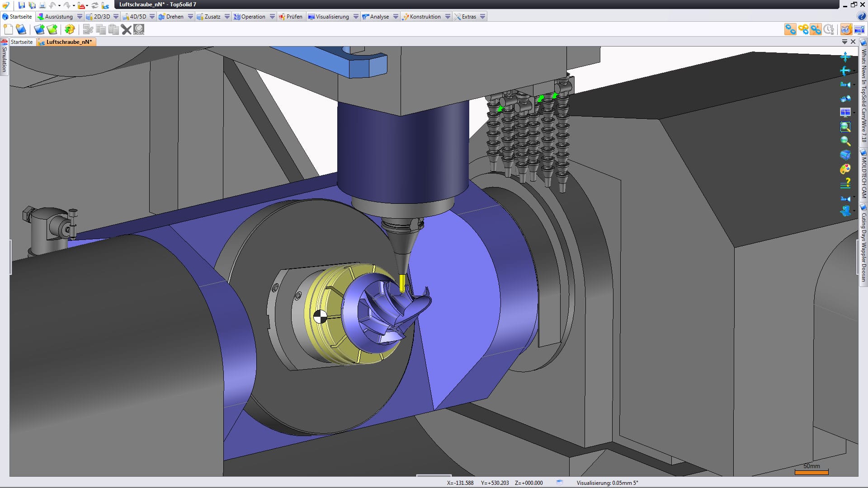Click the delete X icon in toolbar
The image size is (868, 488).
pos(126,30)
